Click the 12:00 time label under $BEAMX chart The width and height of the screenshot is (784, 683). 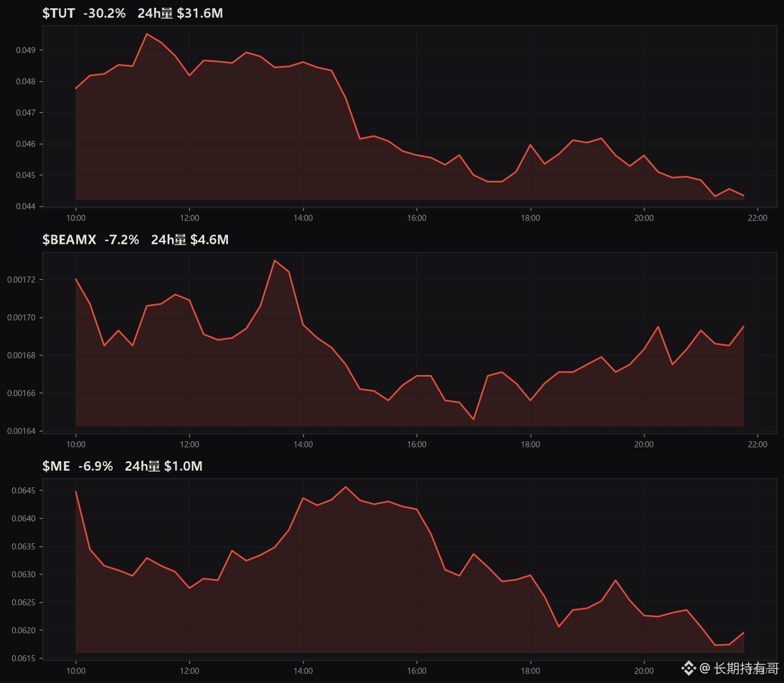pyautogui.click(x=189, y=444)
